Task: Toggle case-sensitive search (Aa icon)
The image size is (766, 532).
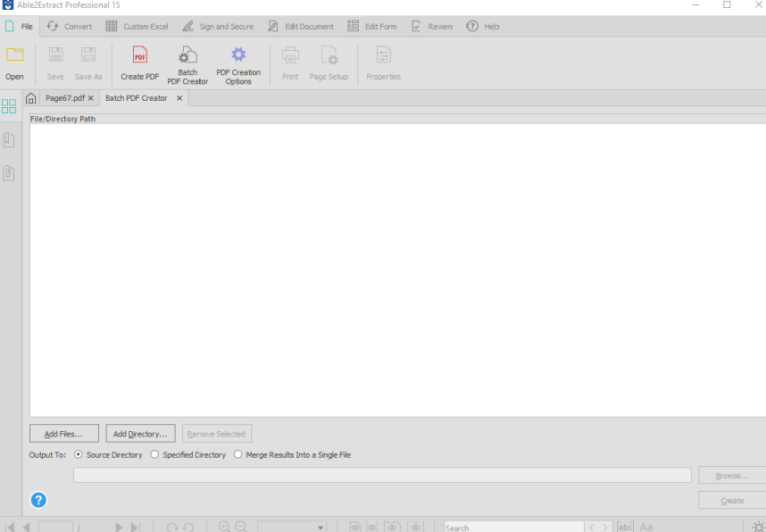Action: click(x=645, y=528)
